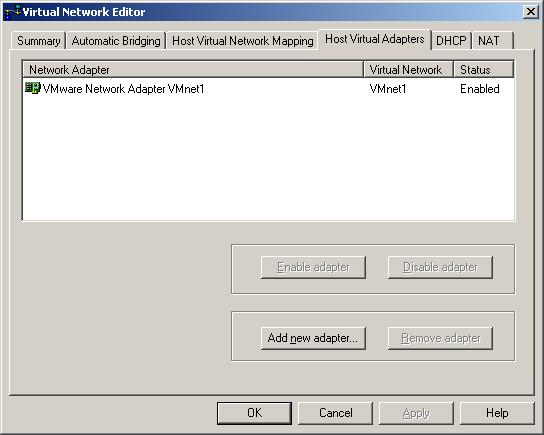Click the Disable adapter button

[440, 267]
